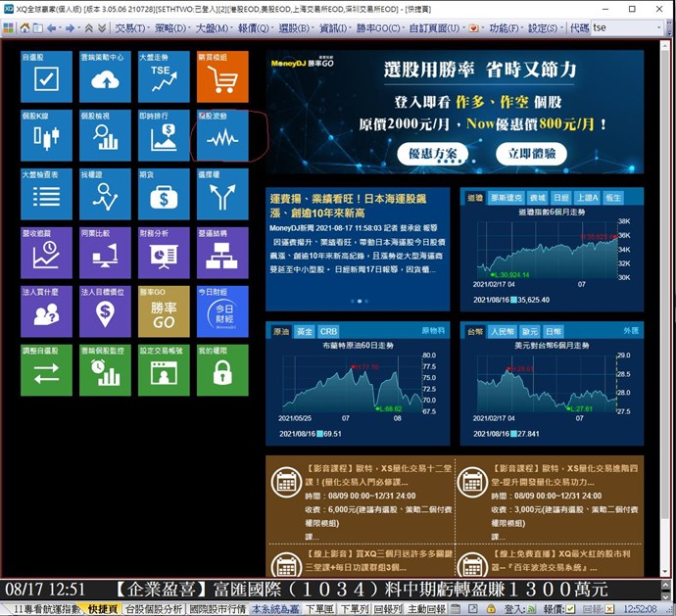The width and height of the screenshot is (676, 616).
Task: Open the 自訂頁面(U) menu
Action: 435,28
